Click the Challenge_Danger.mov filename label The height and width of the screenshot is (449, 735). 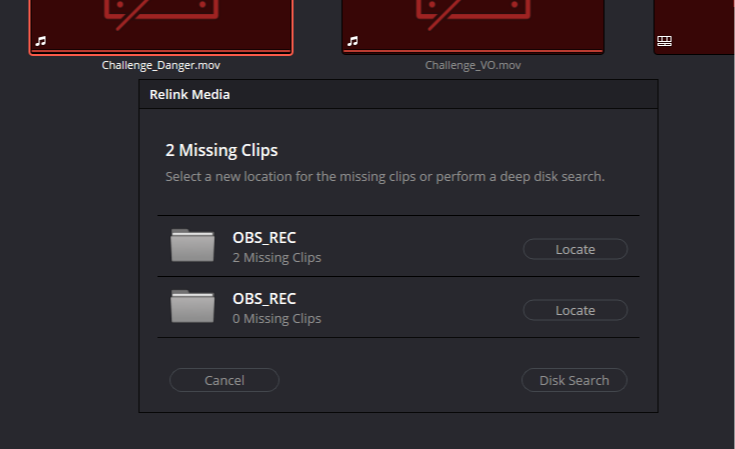tap(159, 65)
